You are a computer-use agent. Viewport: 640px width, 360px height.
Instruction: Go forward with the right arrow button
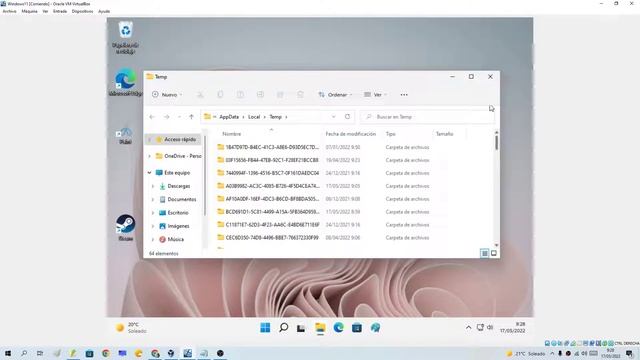167,117
